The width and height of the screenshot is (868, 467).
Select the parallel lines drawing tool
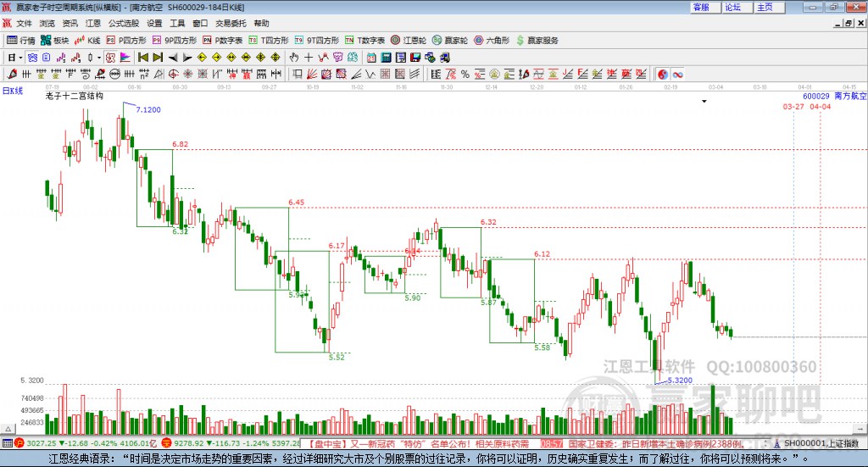click(415, 74)
